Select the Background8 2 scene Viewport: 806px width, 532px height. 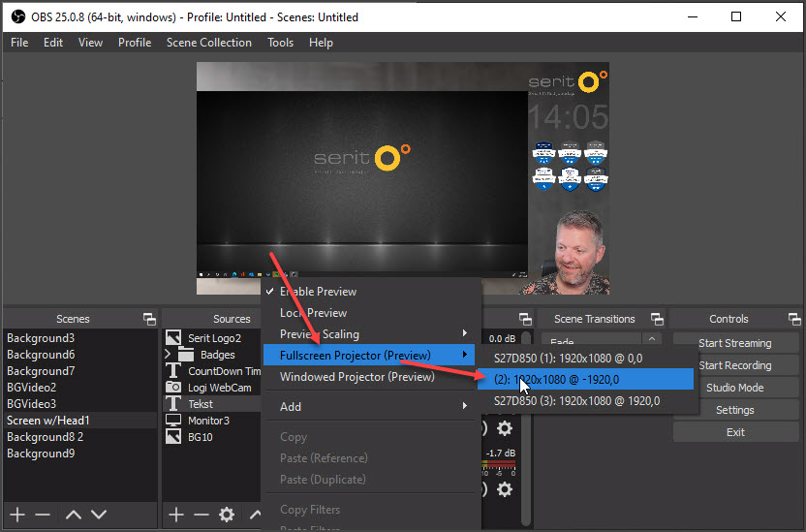[79, 436]
